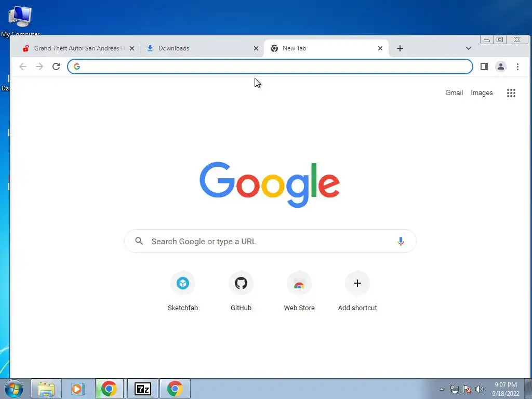
Task: Open a new tab with plus button
Action: pos(400,48)
